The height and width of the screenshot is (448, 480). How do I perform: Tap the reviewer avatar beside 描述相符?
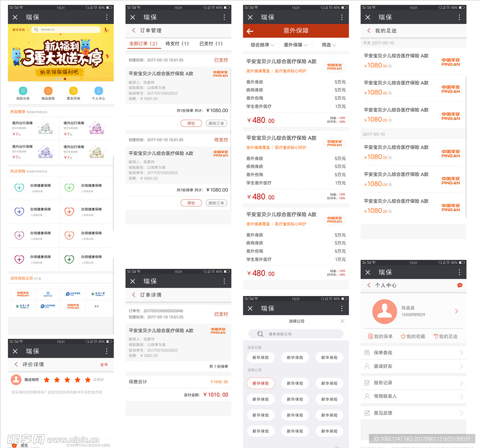coord(16,380)
